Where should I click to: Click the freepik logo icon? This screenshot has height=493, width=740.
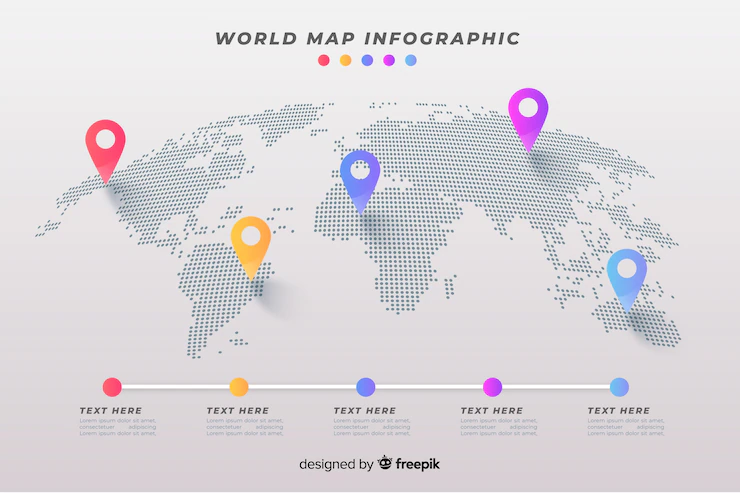pos(384,463)
